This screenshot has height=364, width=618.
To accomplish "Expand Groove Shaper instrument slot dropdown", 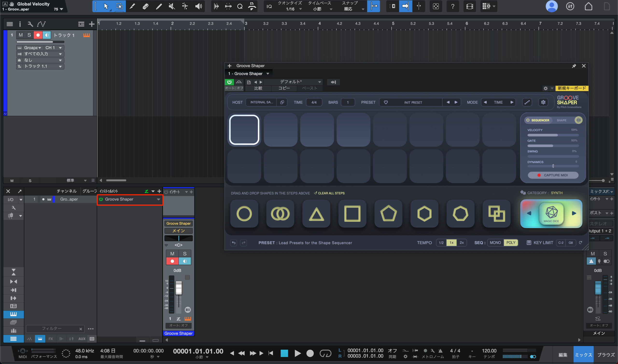I will tap(159, 199).
